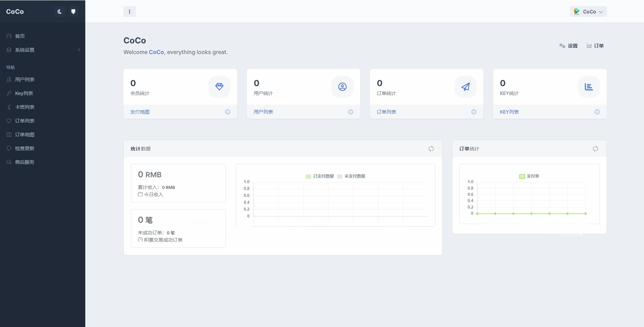Open 设置 via the gear icon
644x327 pixels.
click(x=568, y=45)
